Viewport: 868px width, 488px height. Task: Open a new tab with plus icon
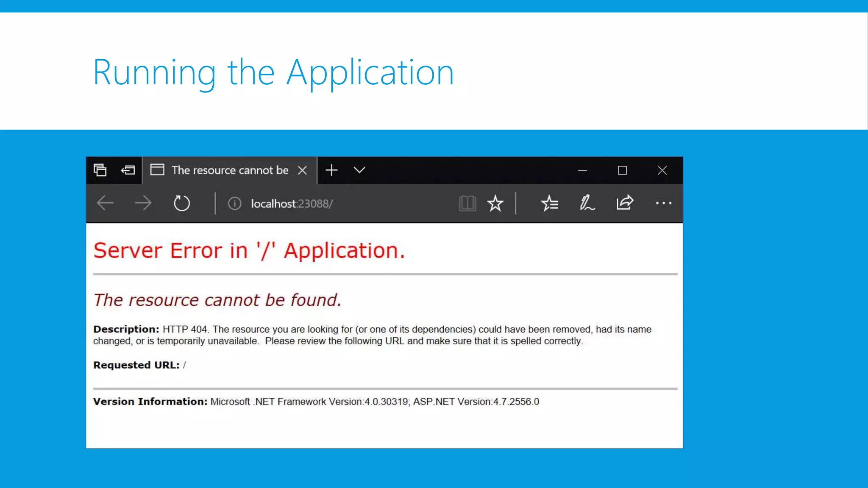[x=331, y=170]
